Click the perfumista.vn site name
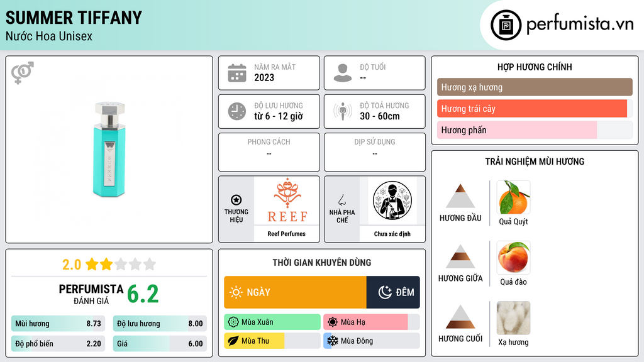Screen dimensions: 644x362 [x=580, y=24]
